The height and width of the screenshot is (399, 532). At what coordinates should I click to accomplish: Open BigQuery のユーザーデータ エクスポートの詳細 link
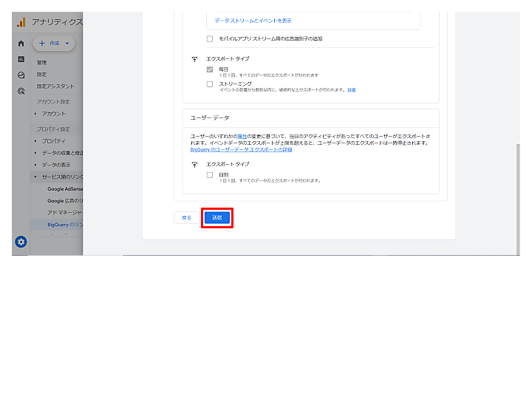click(241, 149)
